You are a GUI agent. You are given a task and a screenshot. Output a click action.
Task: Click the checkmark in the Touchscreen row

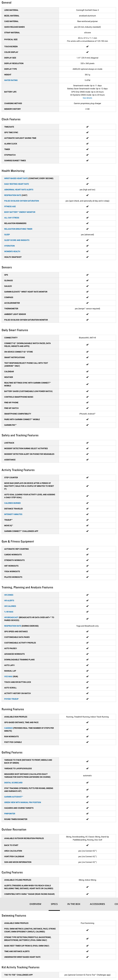click(x=87, y=46)
